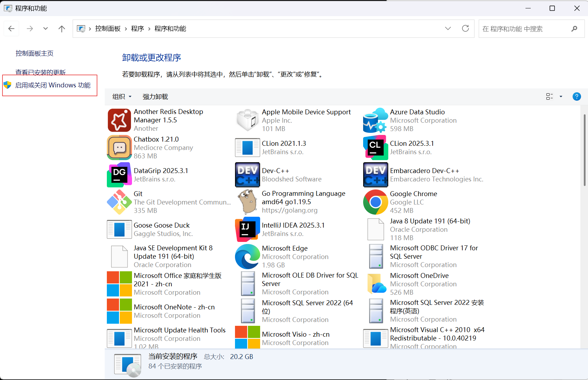Image resolution: width=588 pixels, height=380 pixels.
Task: Open 查看已安装的更新 link
Action: tap(41, 72)
